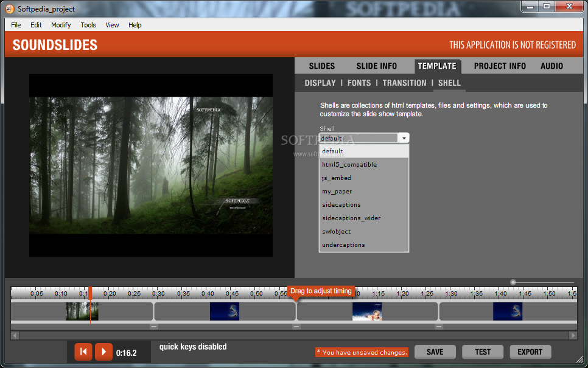Screen dimensions: 588x368
Task: Click the 0:16.2 time readout
Action: 127,353
